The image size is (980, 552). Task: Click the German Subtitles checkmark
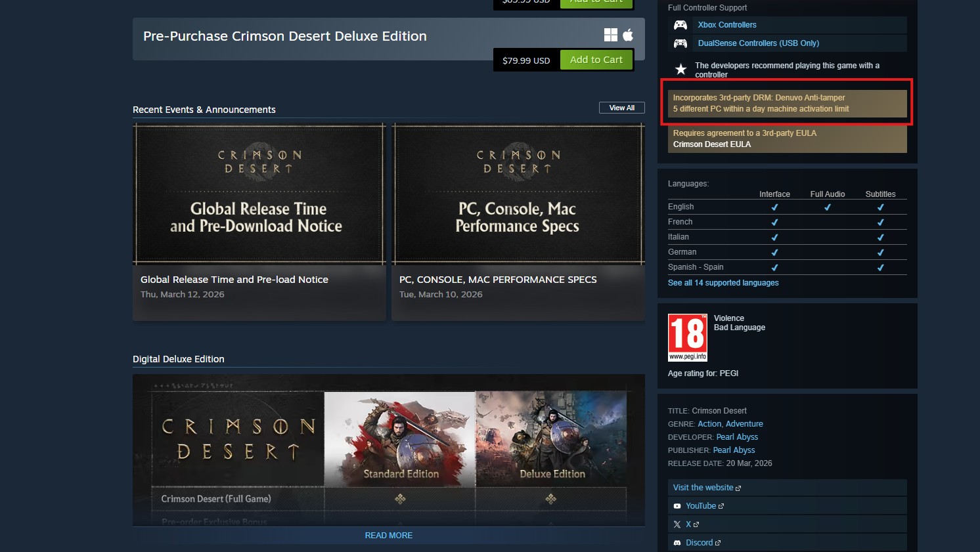(880, 252)
